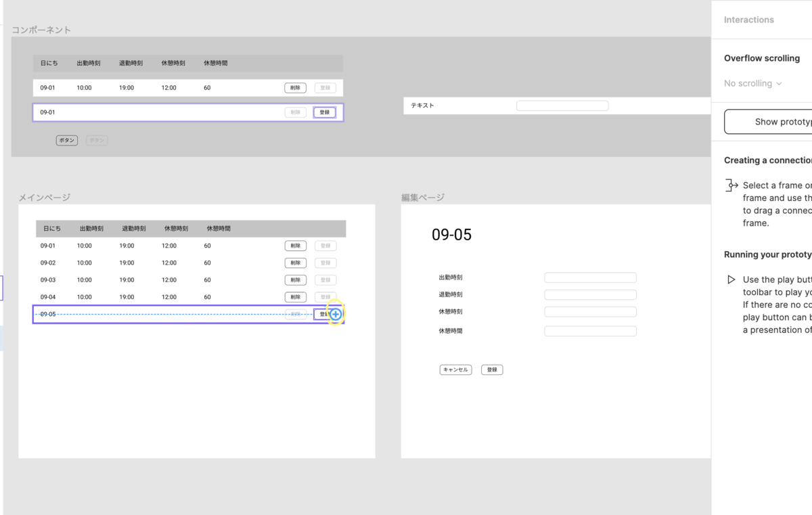Select the large 09-05 heading on edit page
Screen dimensions: 812x515
(x=451, y=235)
